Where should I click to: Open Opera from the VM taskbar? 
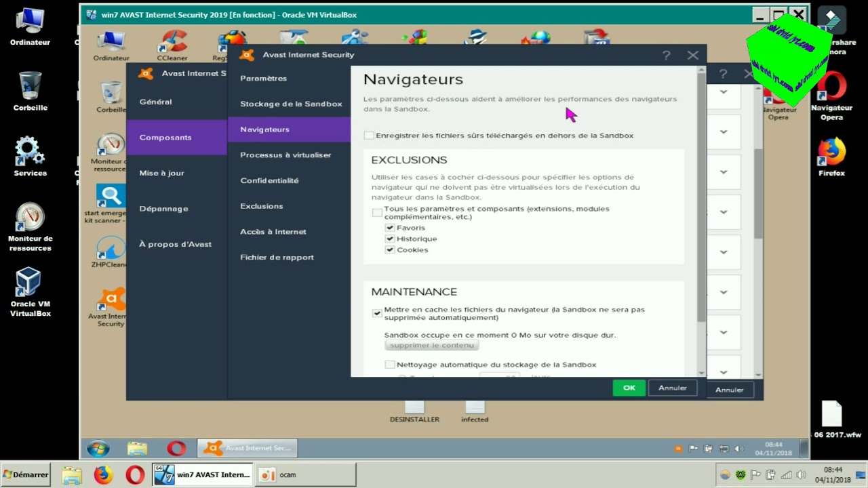pos(176,449)
